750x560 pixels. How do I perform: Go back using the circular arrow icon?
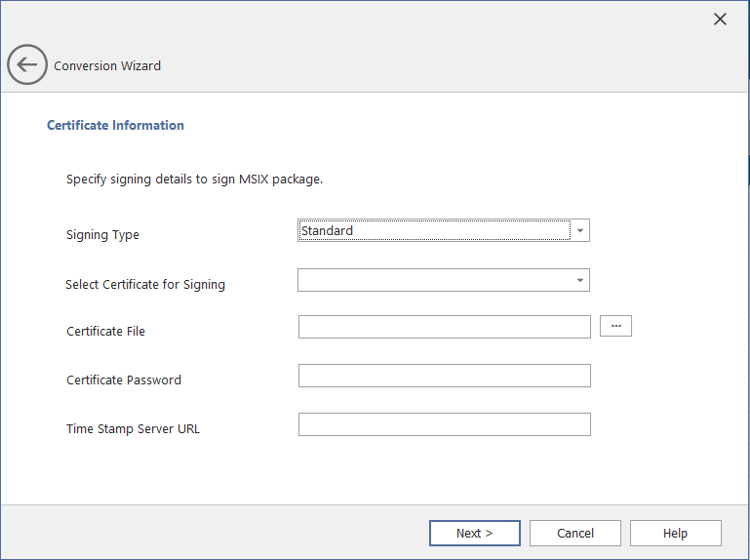pyautogui.click(x=26, y=65)
